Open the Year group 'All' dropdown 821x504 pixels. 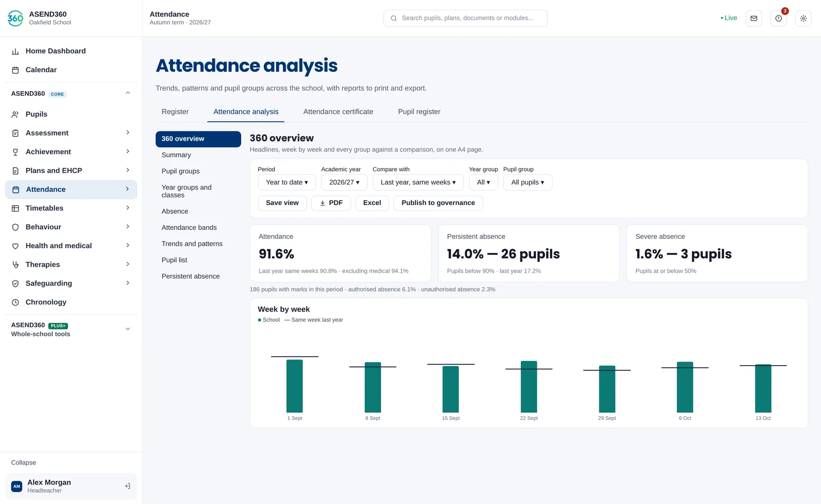coord(483,183)
